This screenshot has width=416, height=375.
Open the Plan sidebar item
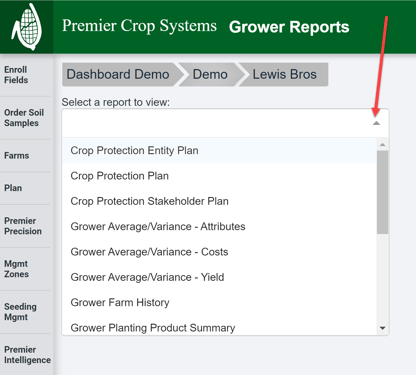point(13,188)
